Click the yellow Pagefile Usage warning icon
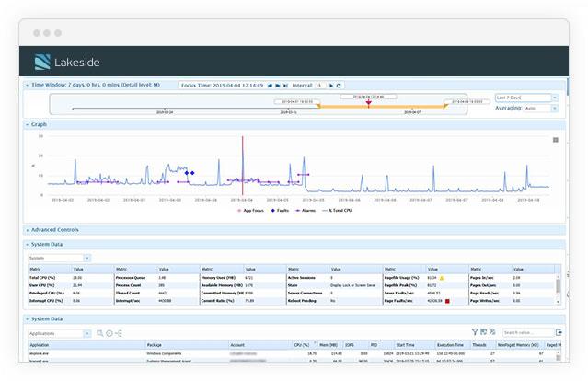Viewport: 588px width, 381px height. coord(442,278)
